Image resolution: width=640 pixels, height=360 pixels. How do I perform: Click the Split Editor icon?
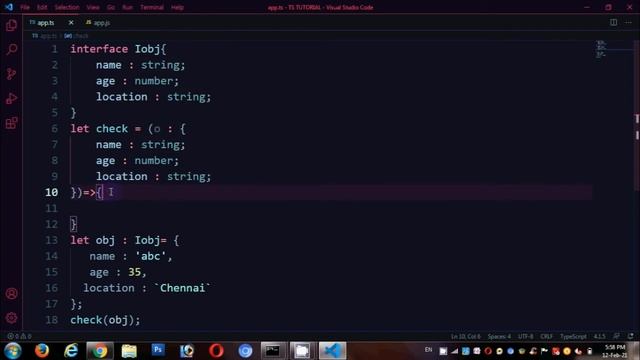613,22
